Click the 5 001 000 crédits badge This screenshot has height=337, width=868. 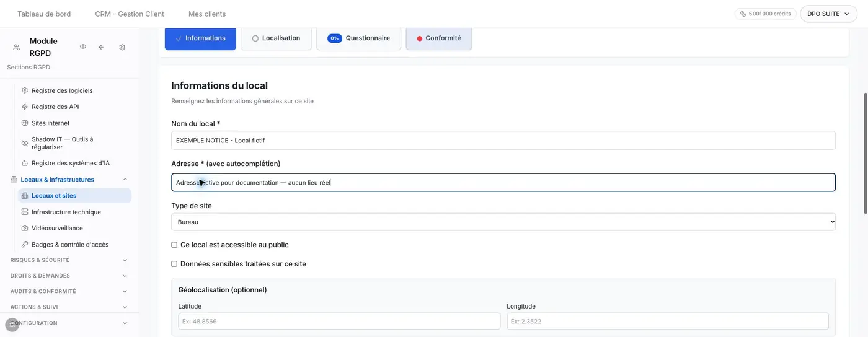pos(766,14)
